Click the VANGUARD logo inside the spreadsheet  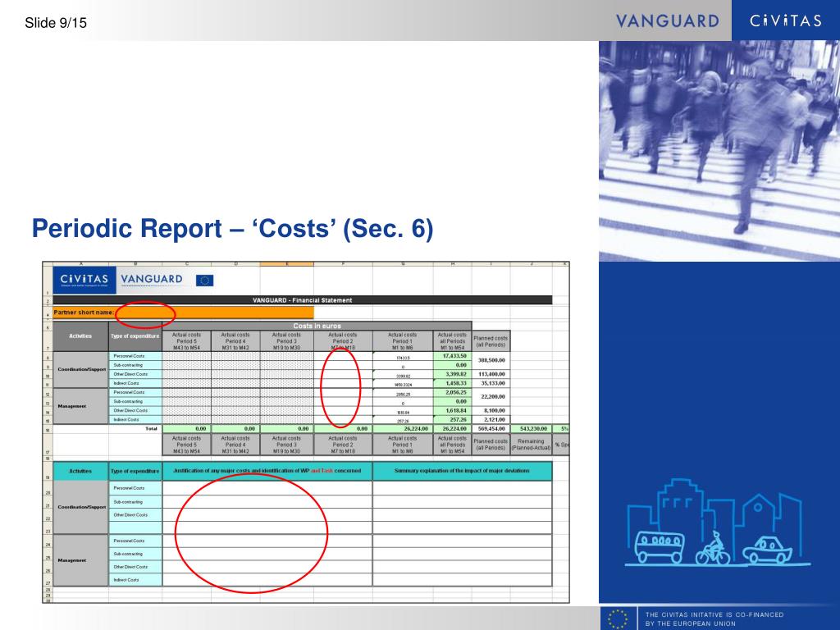tap(152, 280)
